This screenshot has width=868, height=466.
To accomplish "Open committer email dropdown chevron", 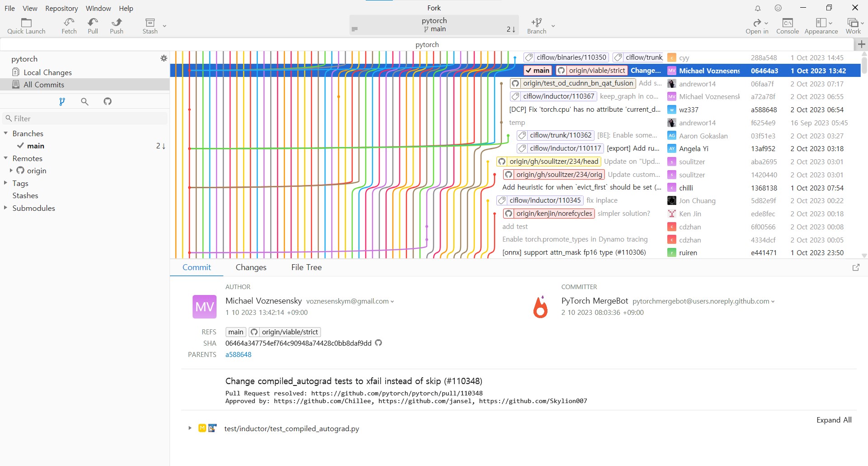I will click(773, 302).
